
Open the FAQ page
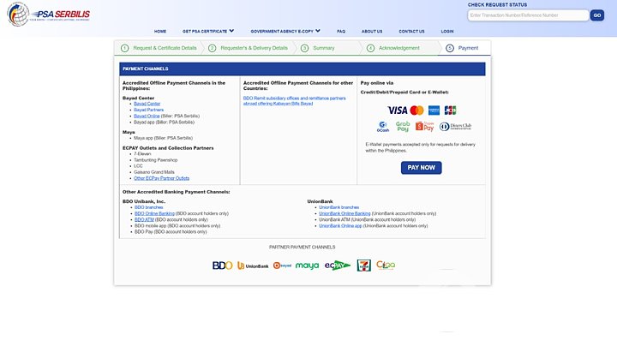tap(341, 31)
